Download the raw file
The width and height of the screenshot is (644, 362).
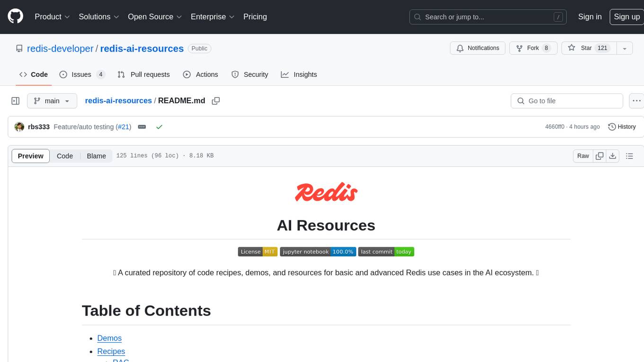(613, 156)
